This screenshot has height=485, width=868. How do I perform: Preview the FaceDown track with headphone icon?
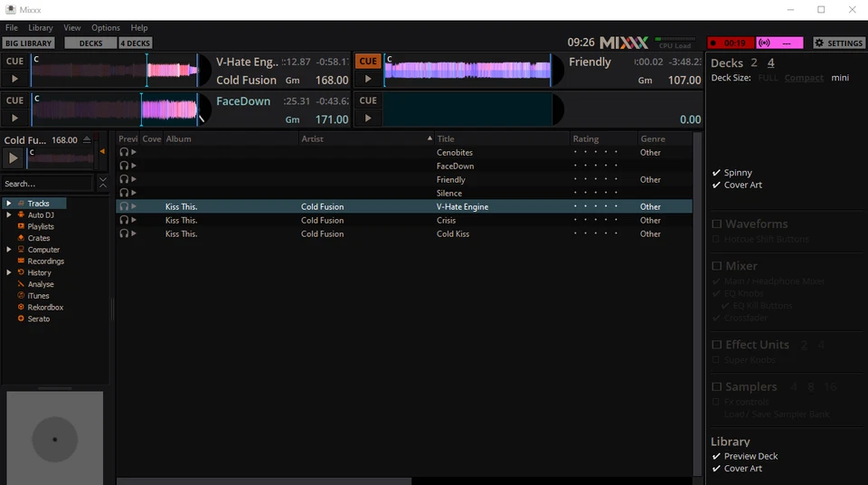pyautogui.click(x=124, y=166)
